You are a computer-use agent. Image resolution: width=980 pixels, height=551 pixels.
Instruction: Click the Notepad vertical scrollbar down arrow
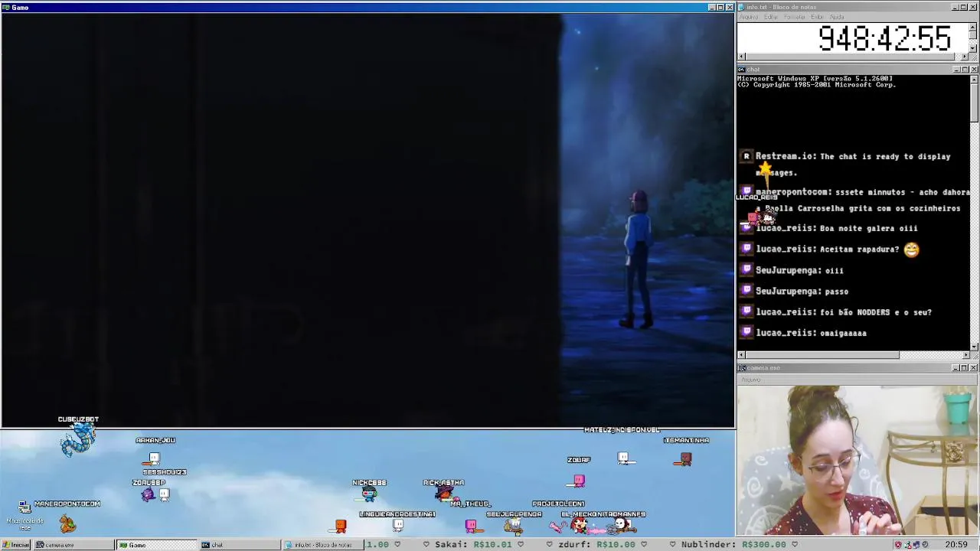(x=973, y=48)
